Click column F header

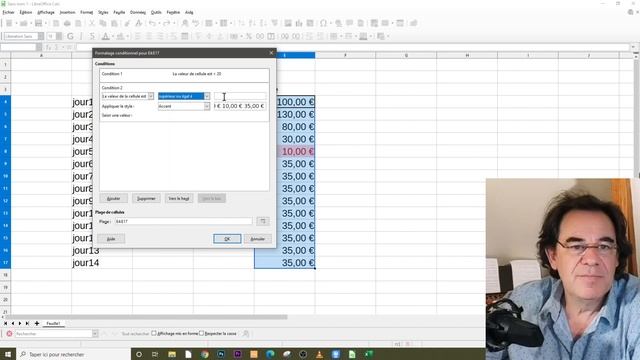pos(345,55)
